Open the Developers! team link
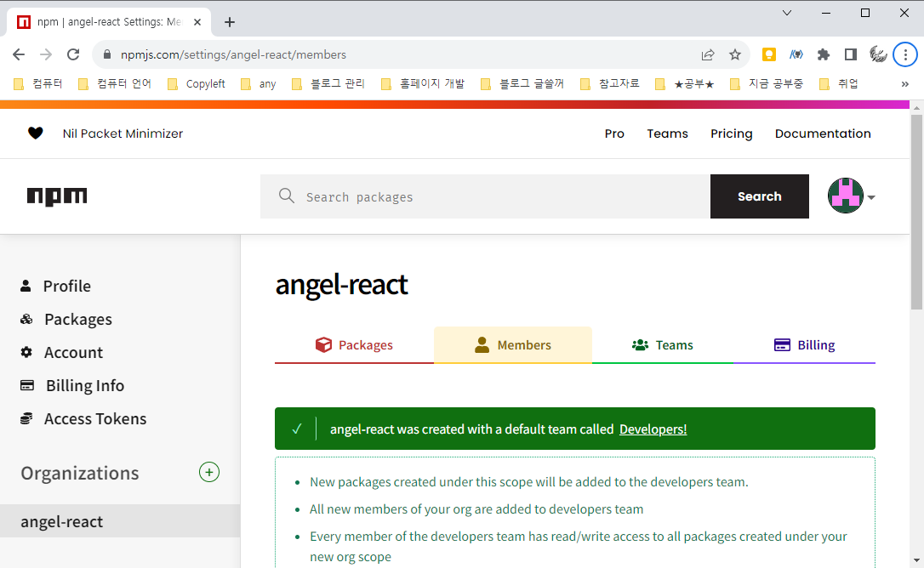The image size is (924, 568). click(653, 429)
